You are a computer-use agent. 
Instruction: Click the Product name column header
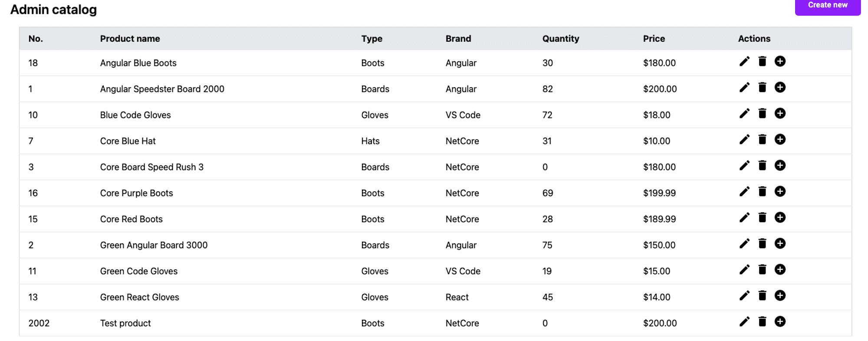pyautogui.click(x=130, y=39)
